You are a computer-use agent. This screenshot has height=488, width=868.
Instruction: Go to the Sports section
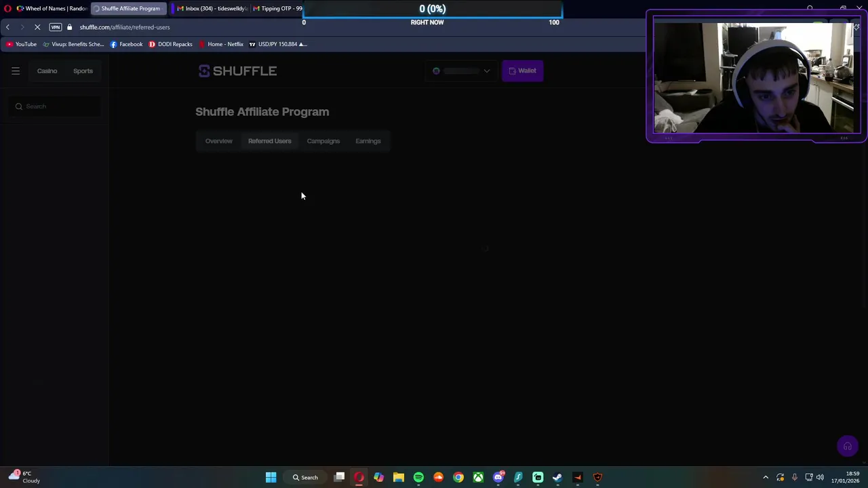click(83, 70)
